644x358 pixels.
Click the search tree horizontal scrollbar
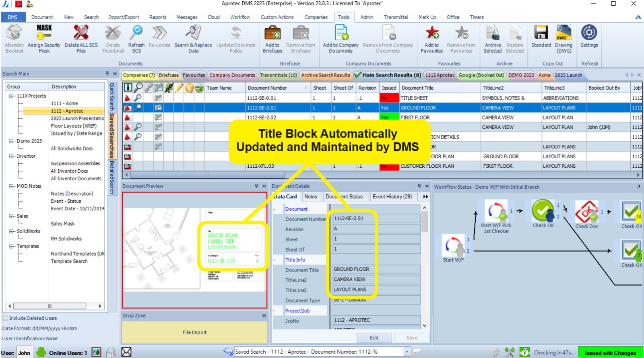(x=50, y=306)
